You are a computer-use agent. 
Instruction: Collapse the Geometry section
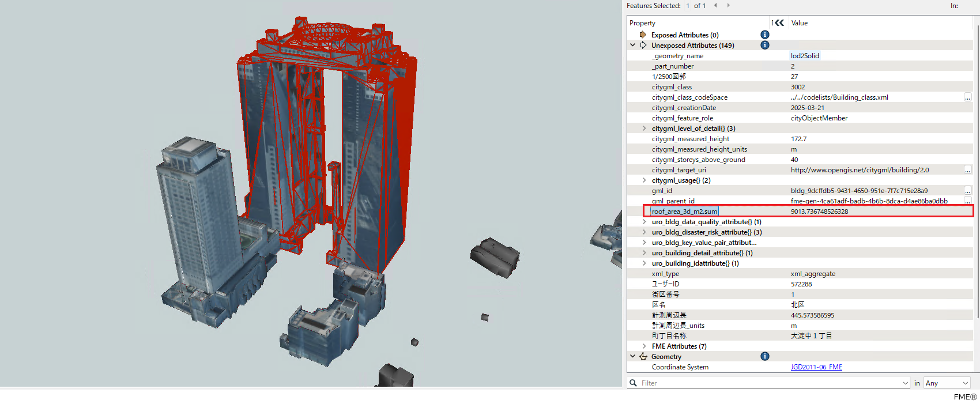633,357
